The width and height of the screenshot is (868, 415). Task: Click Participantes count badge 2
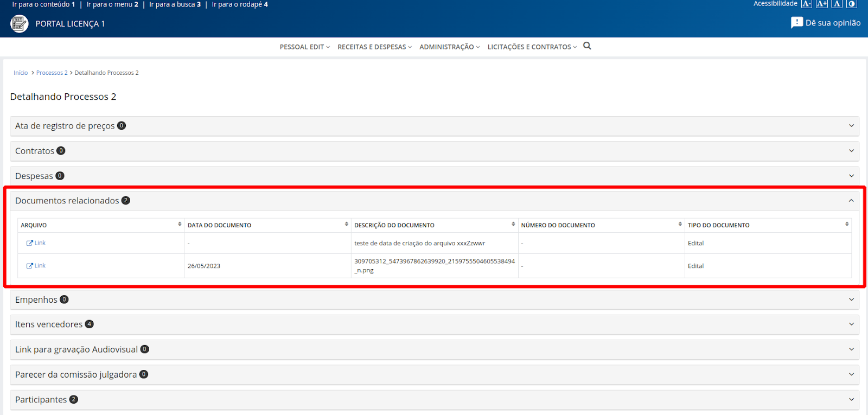(x=74, y=399)
